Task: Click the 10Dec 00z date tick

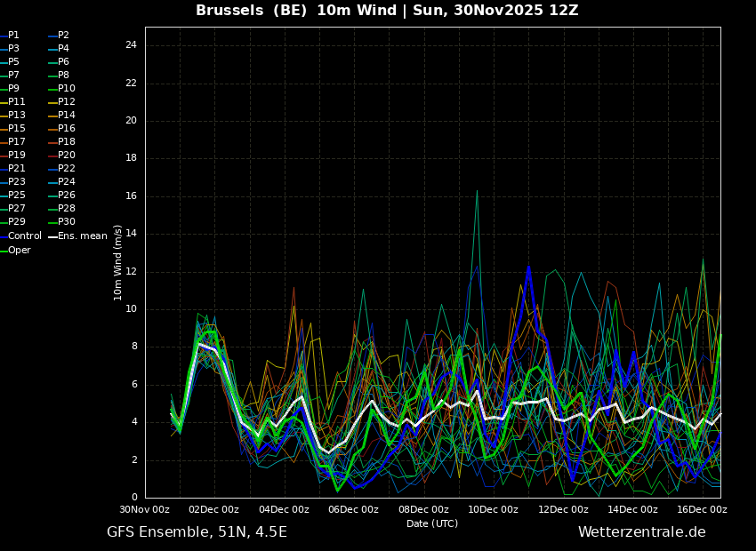Action: (493, 509)
